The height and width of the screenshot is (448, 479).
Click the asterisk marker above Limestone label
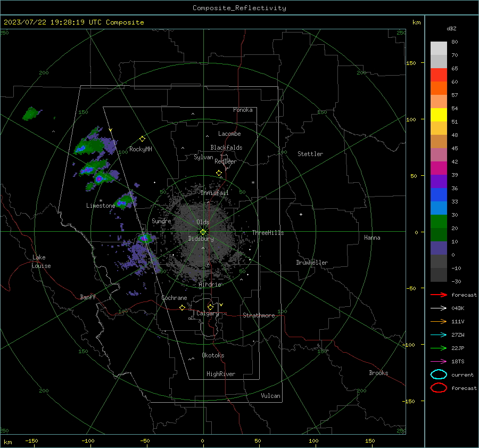101,201
